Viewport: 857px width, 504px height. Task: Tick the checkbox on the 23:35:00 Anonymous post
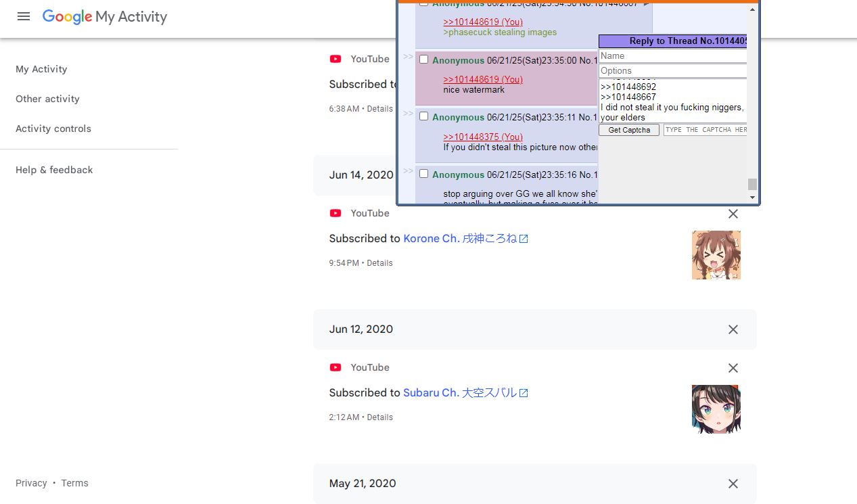coord(424,60)
